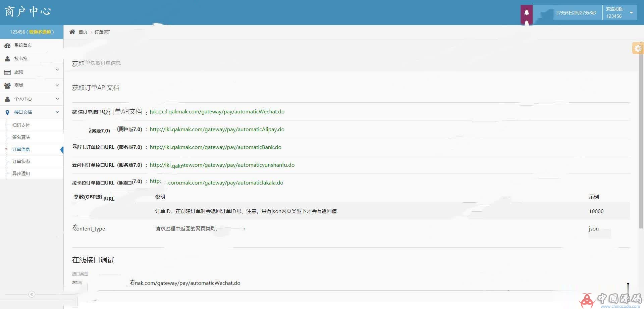Click the notification bell icon

527,13
